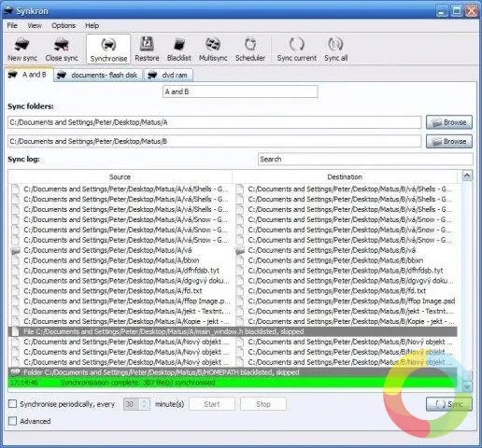Click the Stop button
The image size is (482, 448).
[x=263, y=404]
